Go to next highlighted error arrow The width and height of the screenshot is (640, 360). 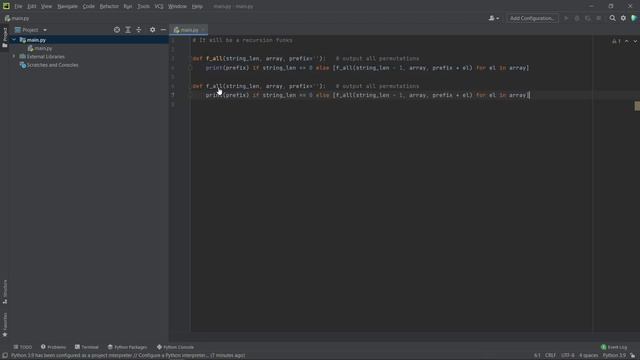[635, 41]
